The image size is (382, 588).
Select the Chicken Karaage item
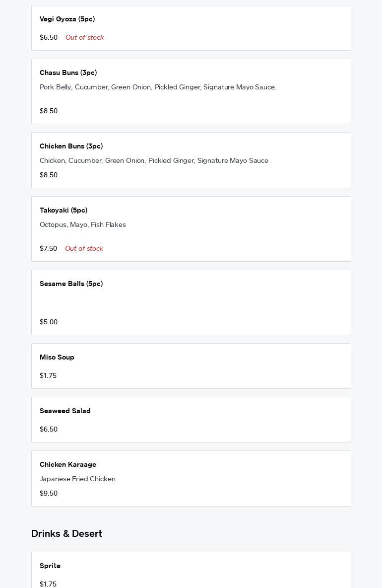click(68, 464)
